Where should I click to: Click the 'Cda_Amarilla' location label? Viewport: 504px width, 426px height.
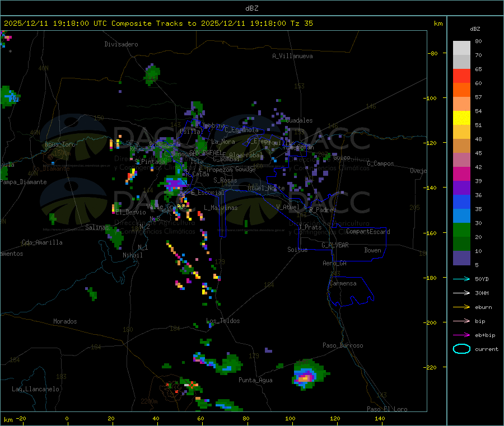coord(43,242)
